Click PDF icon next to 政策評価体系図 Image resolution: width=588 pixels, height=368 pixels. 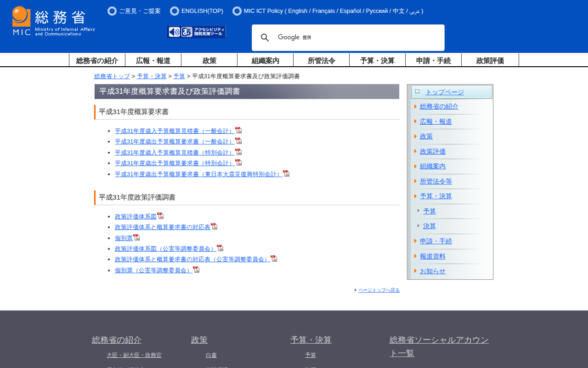tap(160, 216)
